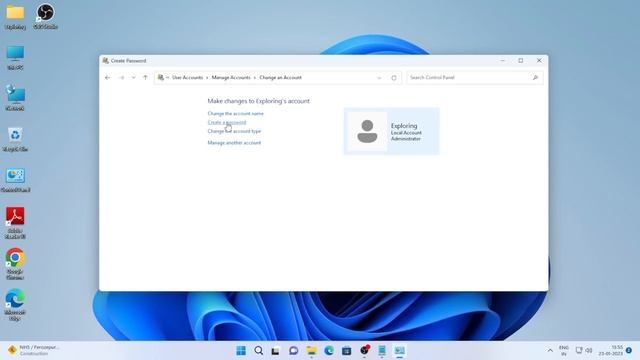Viewport: 640px width, 360px height.
Task: Click the Exploring account name text
Action: (404, 126)
